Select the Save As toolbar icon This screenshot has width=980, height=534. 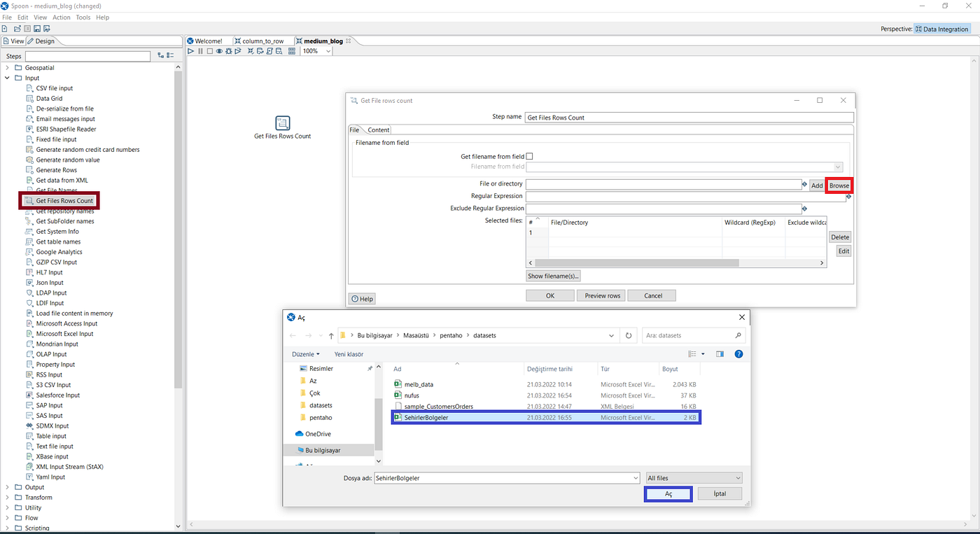(46, 28)
